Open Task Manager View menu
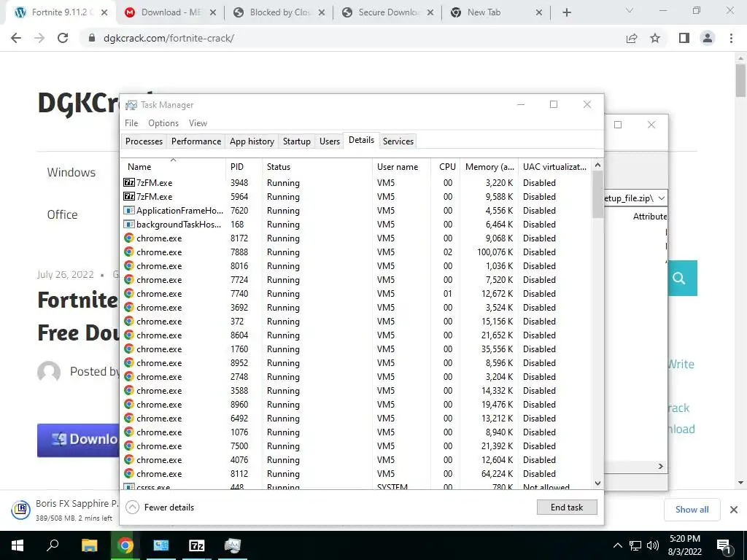Viewport: 747px width, 560px height. (x=198, y=122)
